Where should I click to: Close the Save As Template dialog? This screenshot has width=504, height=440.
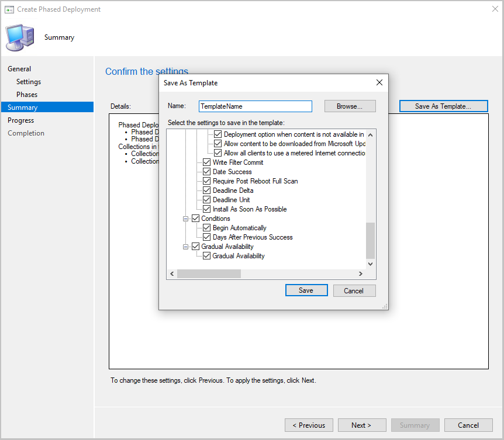pyautogui.click(x=379, y=82)
